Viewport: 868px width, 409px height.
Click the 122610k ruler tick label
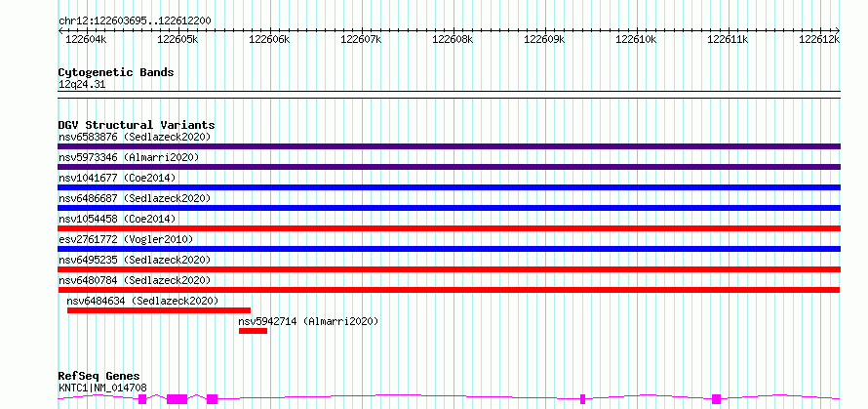(x=636, y=39)
